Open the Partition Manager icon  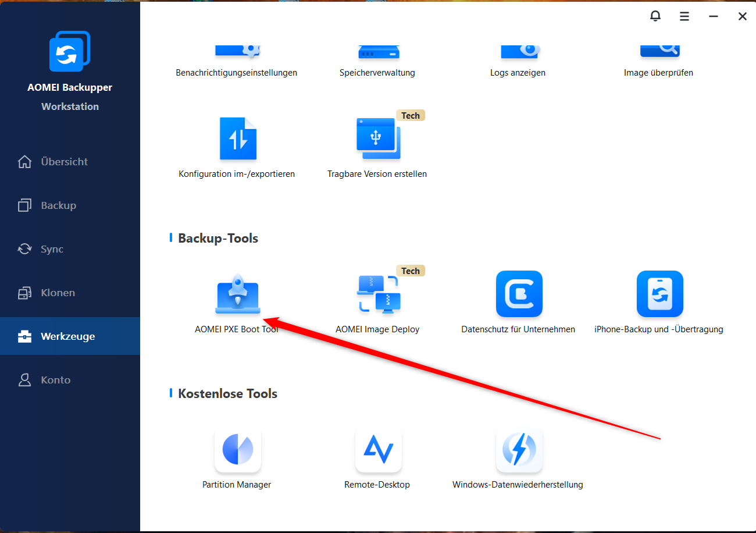click(237, 450)
